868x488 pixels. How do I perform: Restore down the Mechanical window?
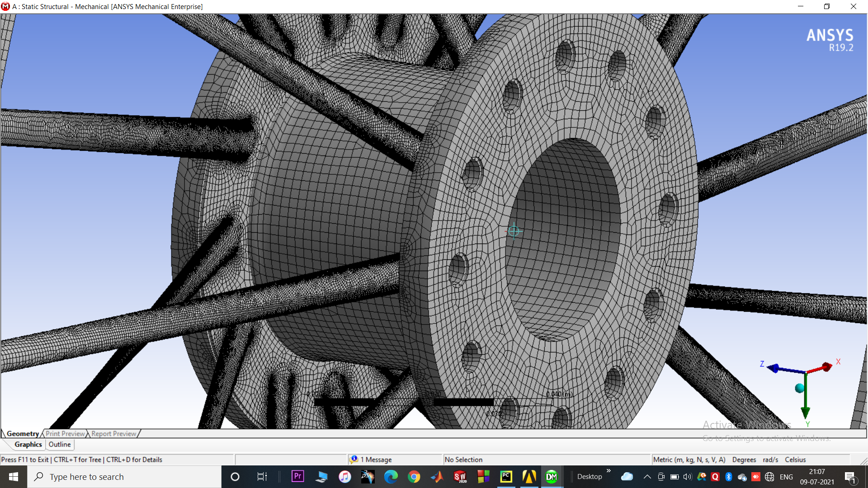coord(826,6)
